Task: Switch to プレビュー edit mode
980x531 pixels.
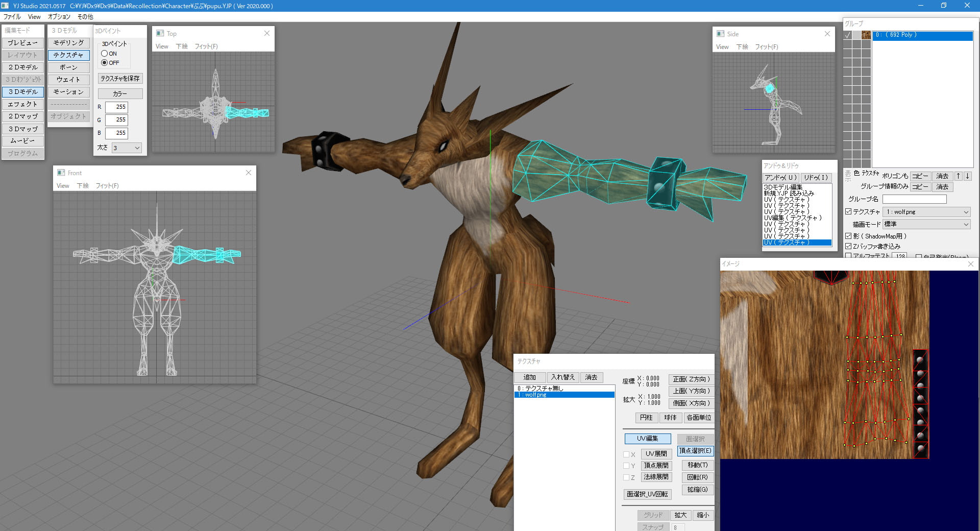Action: pyautogui.click(x=23, y=42)
